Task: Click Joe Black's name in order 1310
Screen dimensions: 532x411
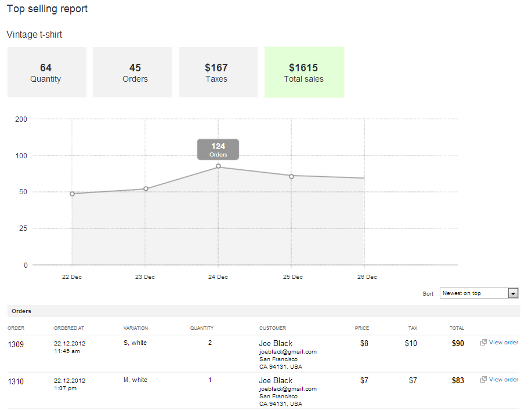Action: pyautogui.click(x=276, y=381)
